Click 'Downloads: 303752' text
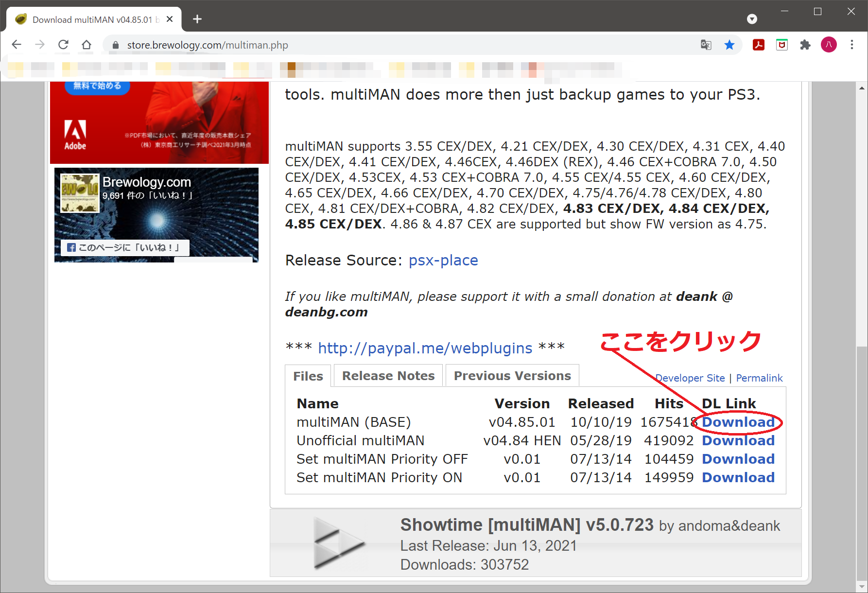 [x=465, y=565]
